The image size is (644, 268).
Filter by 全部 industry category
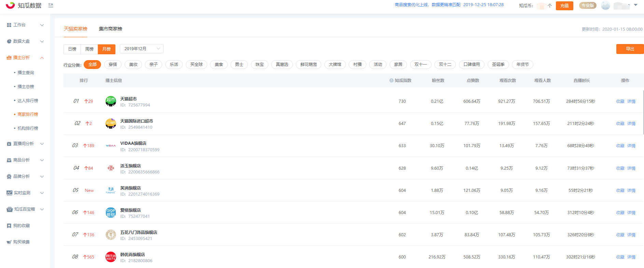click(92, 65)
